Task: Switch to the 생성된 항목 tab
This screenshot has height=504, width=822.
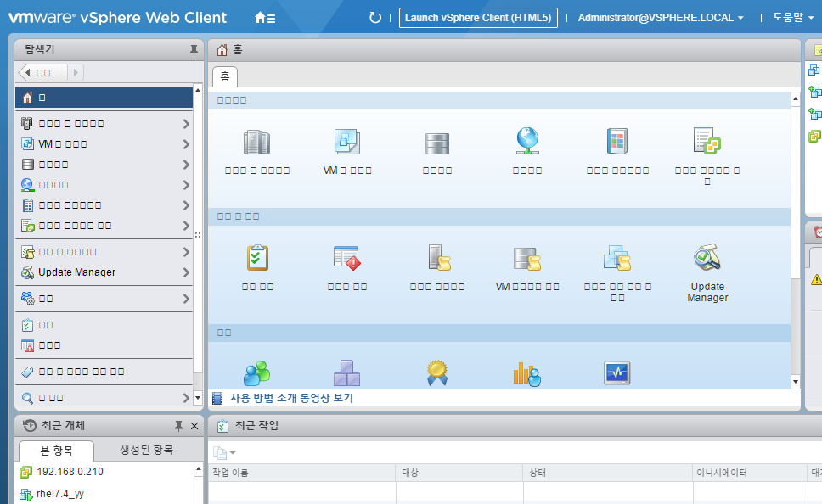Action: [146, 450]
